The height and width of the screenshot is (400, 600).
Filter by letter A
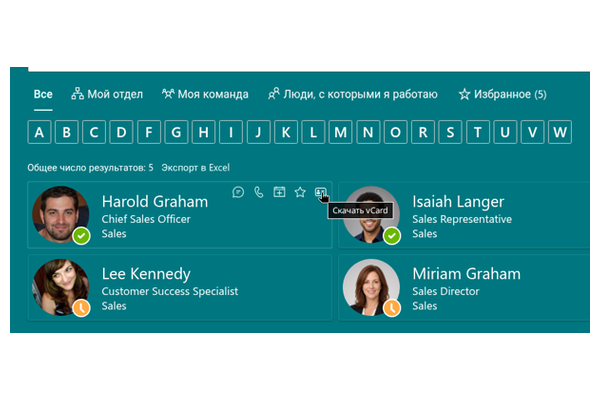pyautogui.click(x=39, y=132)
